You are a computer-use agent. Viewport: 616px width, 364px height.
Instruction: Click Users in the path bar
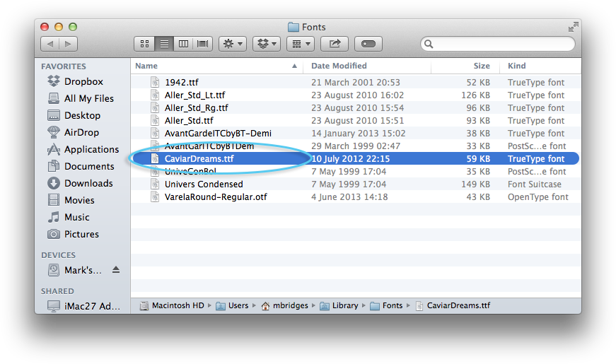(x=232, y=305)
